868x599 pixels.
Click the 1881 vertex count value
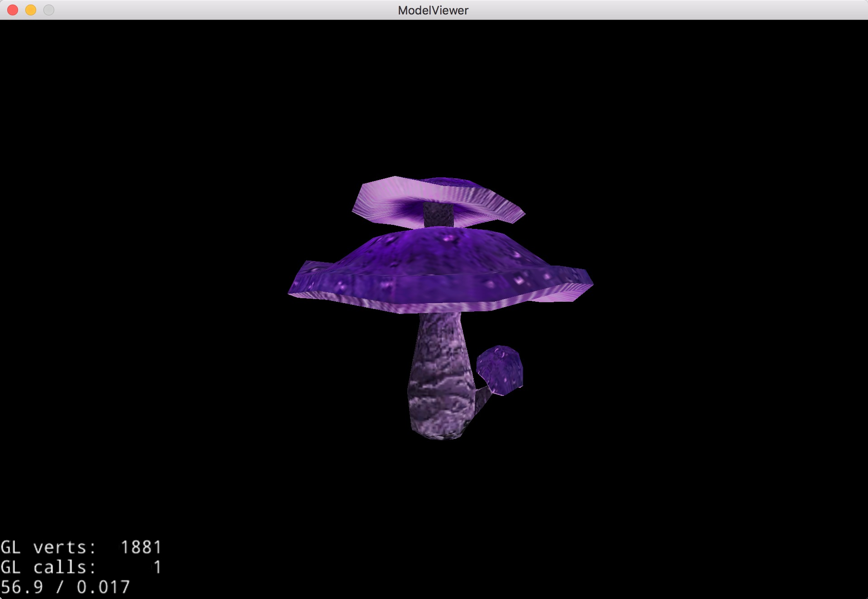click(141, 547)
